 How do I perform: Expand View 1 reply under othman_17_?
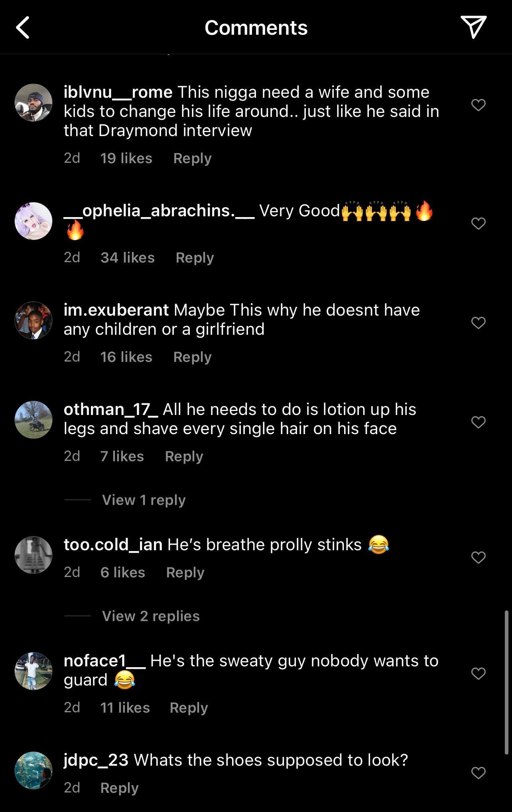[x=144, y=500]
